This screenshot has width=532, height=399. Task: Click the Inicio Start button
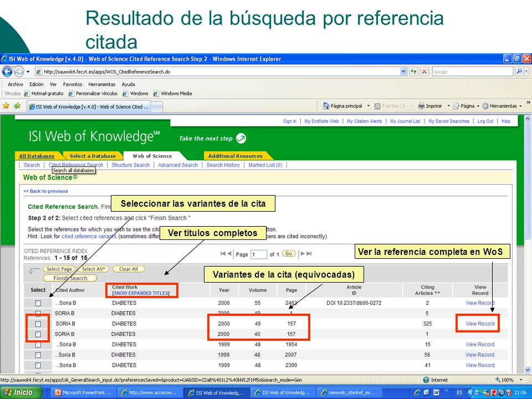pyautogui.click(x=21, y=392)
